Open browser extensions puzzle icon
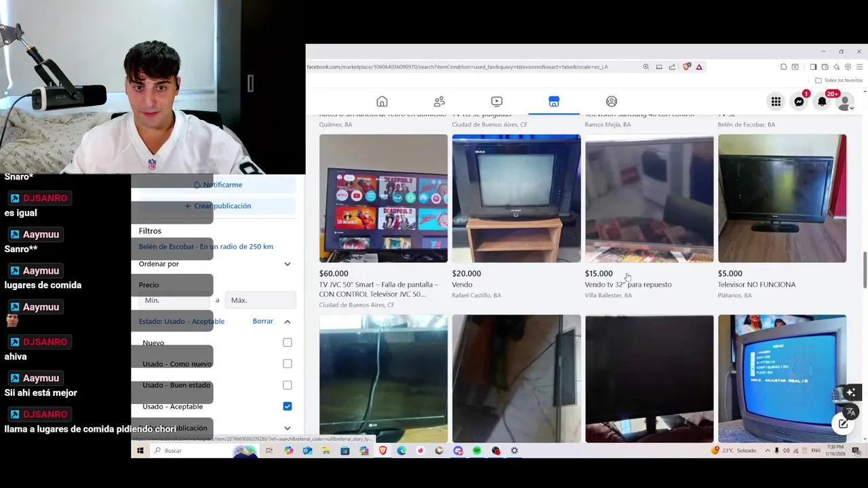Image resolution: width=868 pixels, height=488 pixels. click(783, 67)
